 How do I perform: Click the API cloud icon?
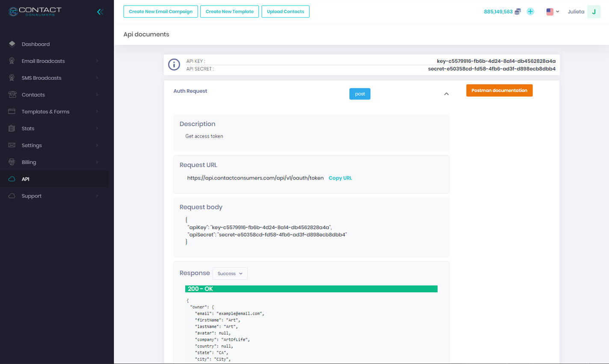click(x=12, y=179)
